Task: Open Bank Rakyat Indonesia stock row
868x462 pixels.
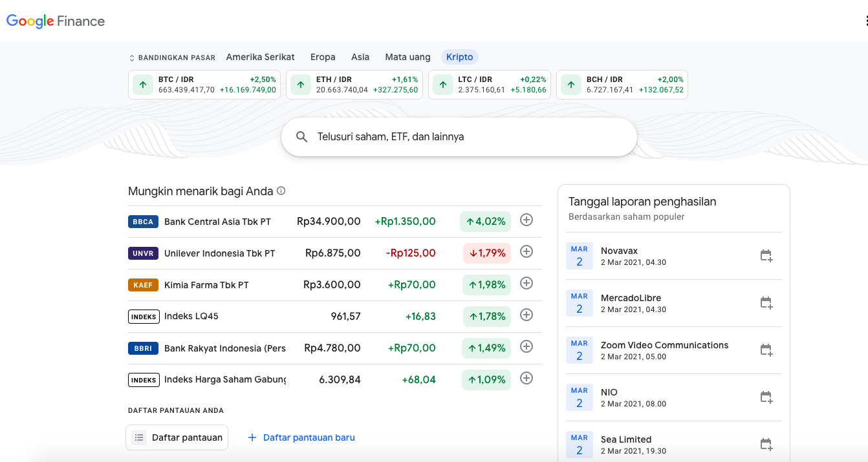Action: [x=224, y=348]
